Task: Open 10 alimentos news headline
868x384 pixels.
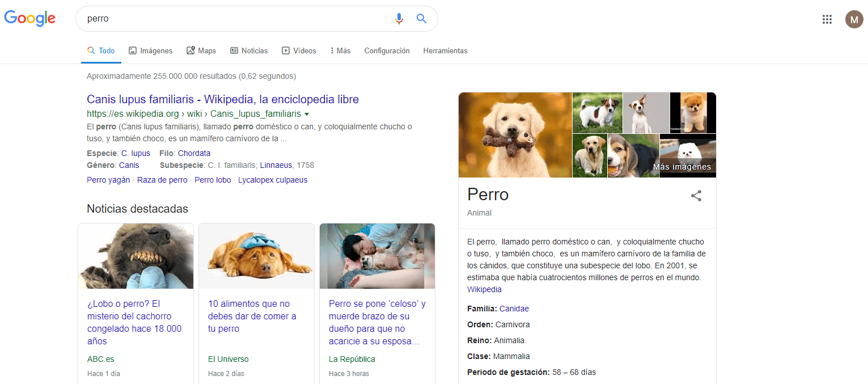Action: (252, 316)
